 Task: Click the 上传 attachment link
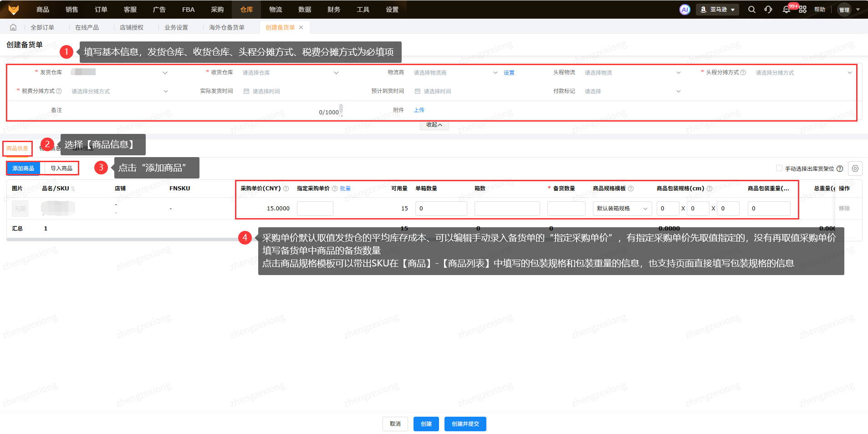coord(419,110)
